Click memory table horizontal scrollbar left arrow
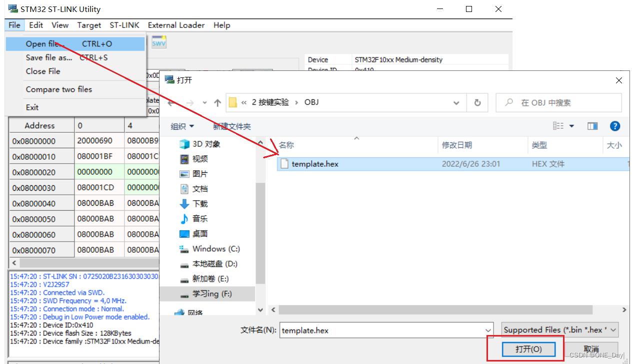The height and width of the screenshot is (364, 632). tap(13, 263)
